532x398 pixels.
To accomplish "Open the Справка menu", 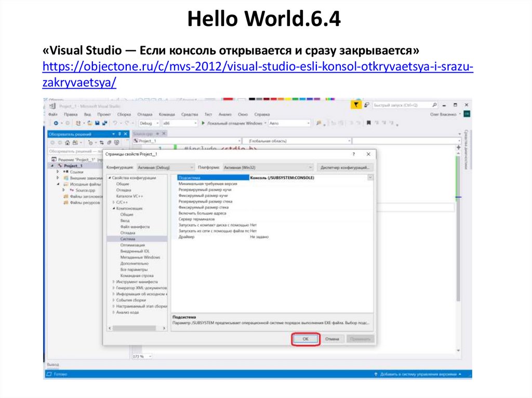I will click(262, 114).
